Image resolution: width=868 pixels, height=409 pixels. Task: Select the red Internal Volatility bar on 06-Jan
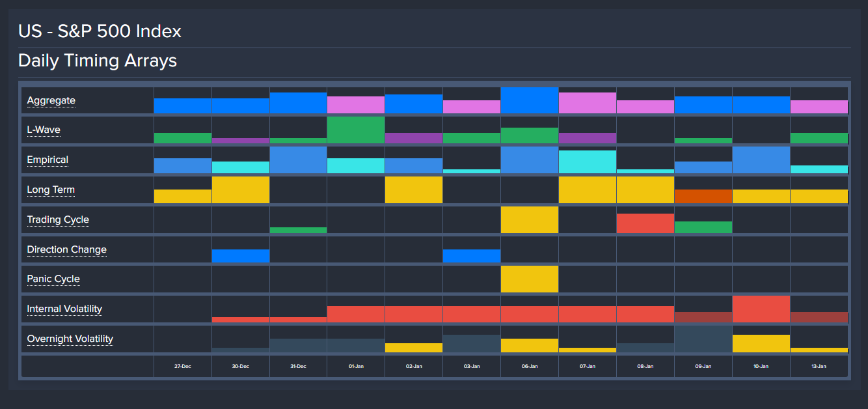click(x=530, y=315)
